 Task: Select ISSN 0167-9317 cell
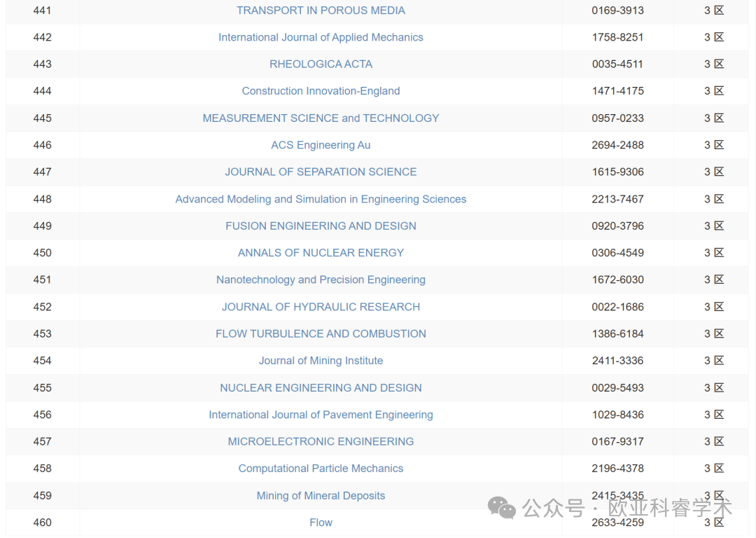[617, 441]
